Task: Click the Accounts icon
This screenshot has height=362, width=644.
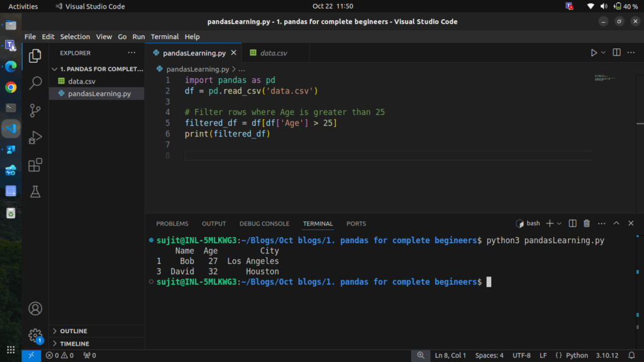Action: coord(35,309)
